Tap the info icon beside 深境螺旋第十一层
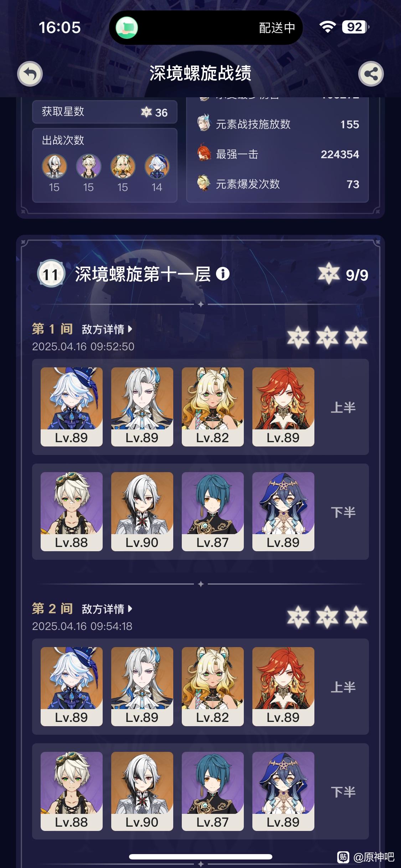The image size is (401, 868). [223, 274]
